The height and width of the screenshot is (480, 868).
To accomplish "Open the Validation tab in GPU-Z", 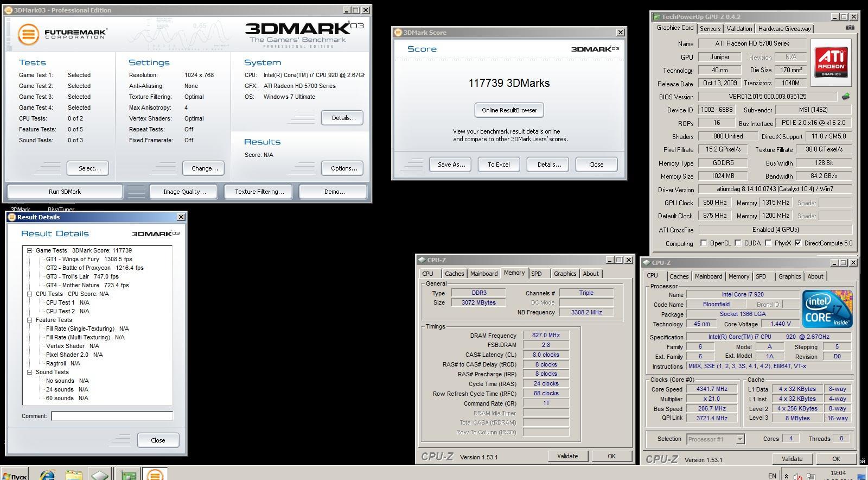I will (739, 29).
